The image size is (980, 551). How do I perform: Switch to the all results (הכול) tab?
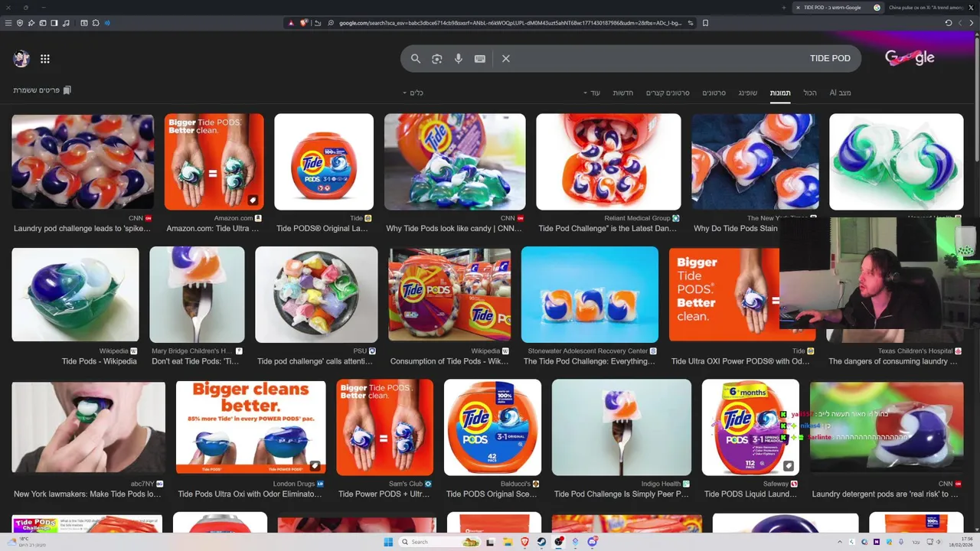coord(810,93)
